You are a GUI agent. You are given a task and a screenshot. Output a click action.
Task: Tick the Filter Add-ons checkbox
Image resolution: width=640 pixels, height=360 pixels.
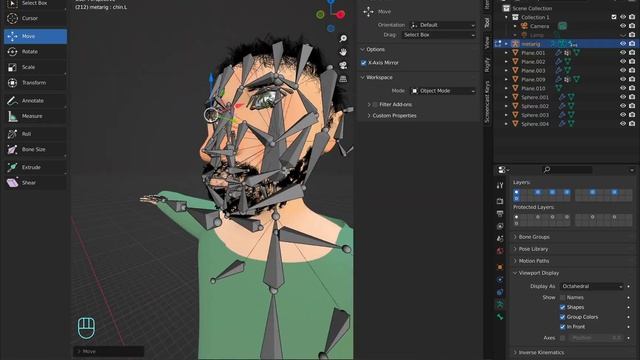[375, 105]
